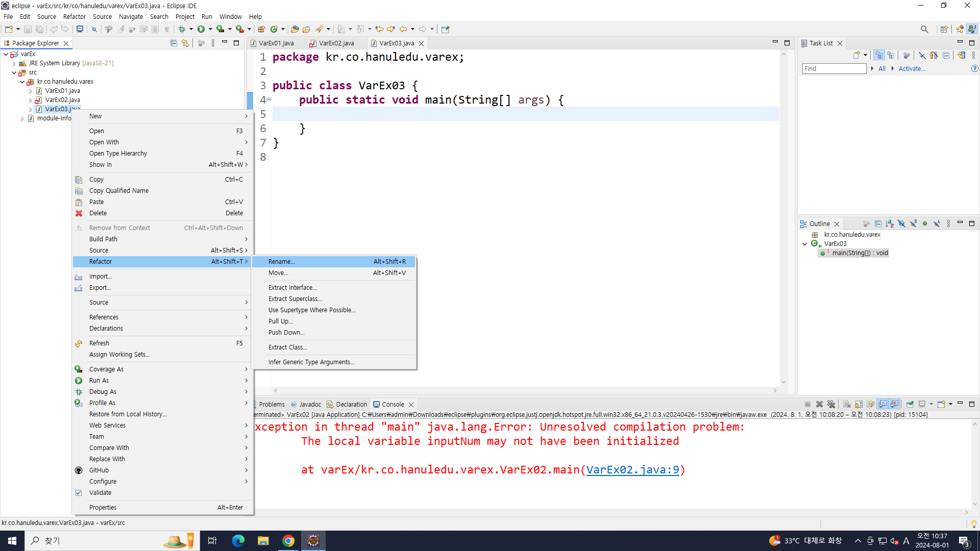Toggle Hide Fields in Outline toolbar

coord(901,224)
